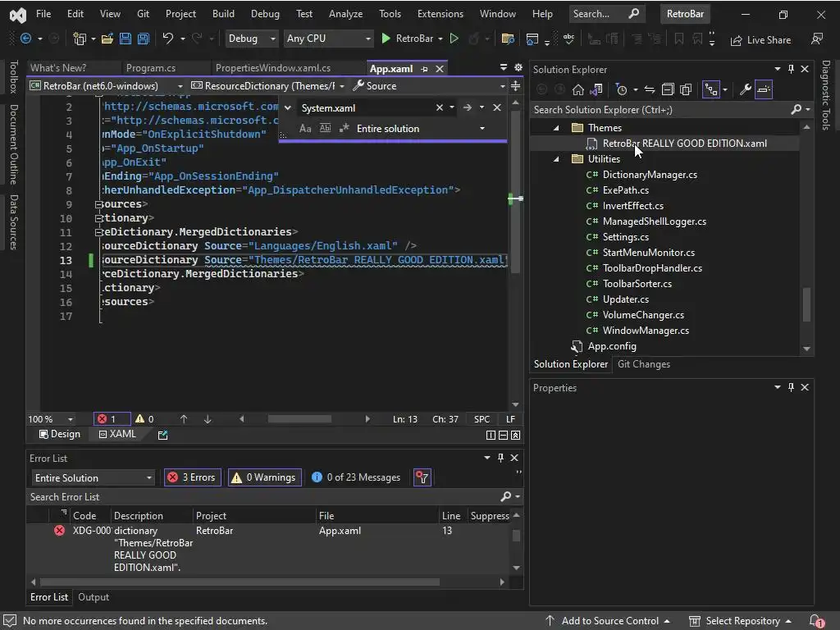This screenshot has height=630, width=840.
Task: Click the Send Feedback person icon
Action: click(817, 39)
